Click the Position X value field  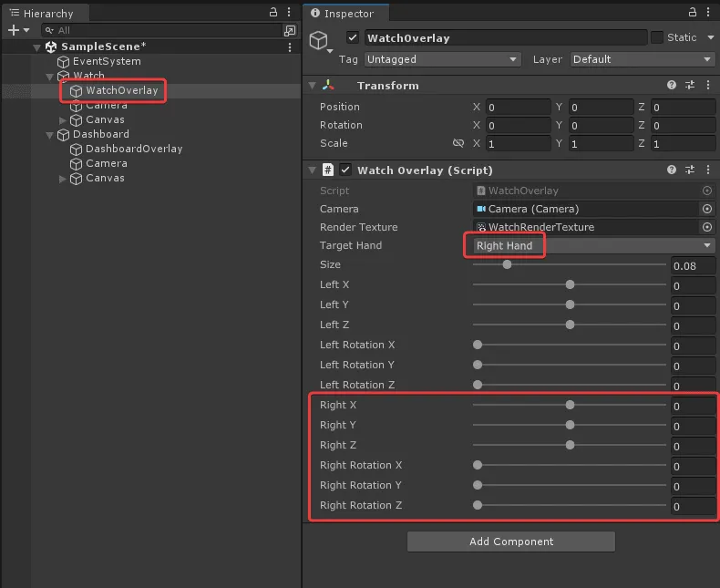[x=518, y=107]
